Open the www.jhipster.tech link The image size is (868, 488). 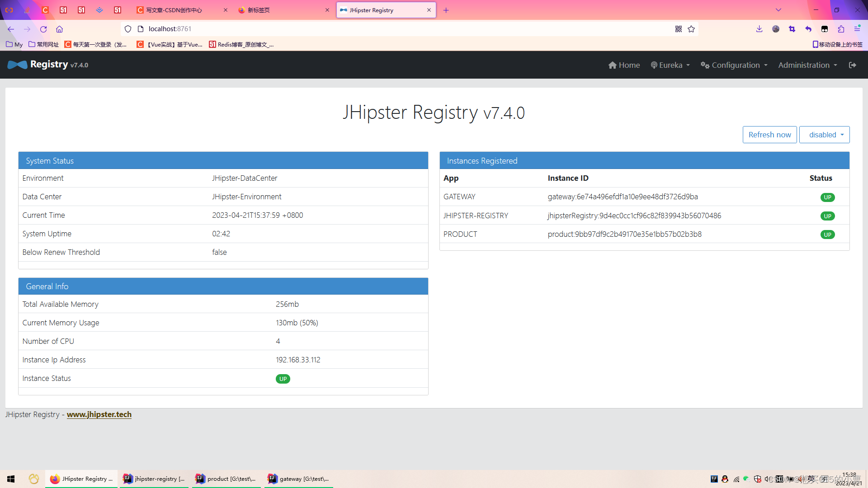99,415
